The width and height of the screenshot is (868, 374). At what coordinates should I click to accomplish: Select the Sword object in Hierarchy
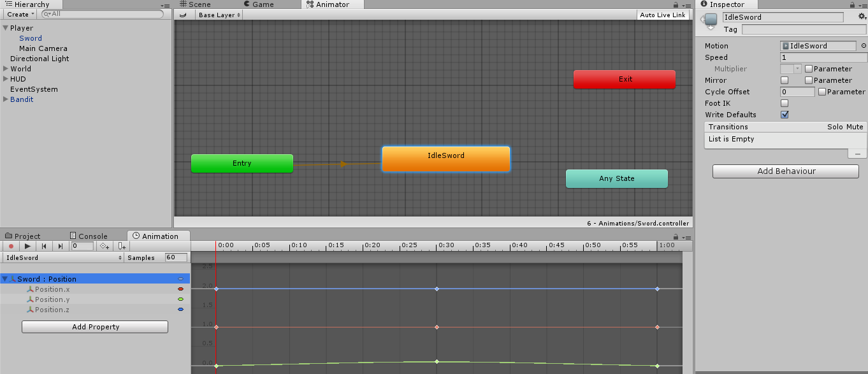31,38
